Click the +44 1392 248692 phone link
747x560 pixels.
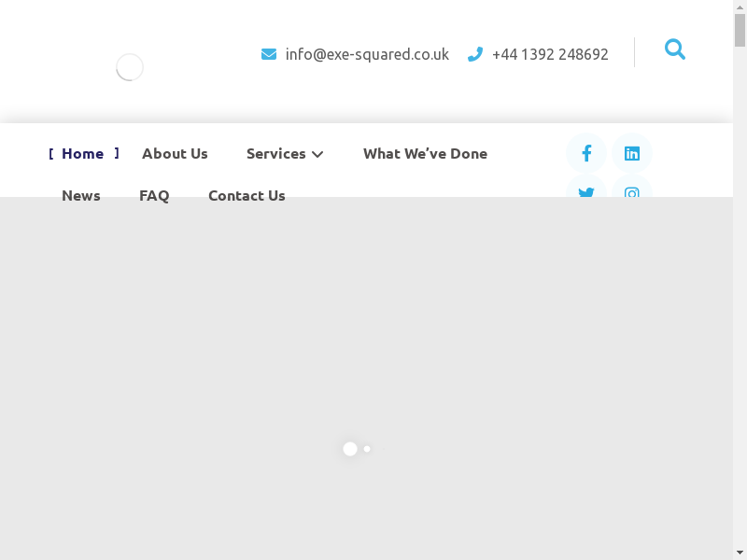pyautogui.click(x=550, y=54)
